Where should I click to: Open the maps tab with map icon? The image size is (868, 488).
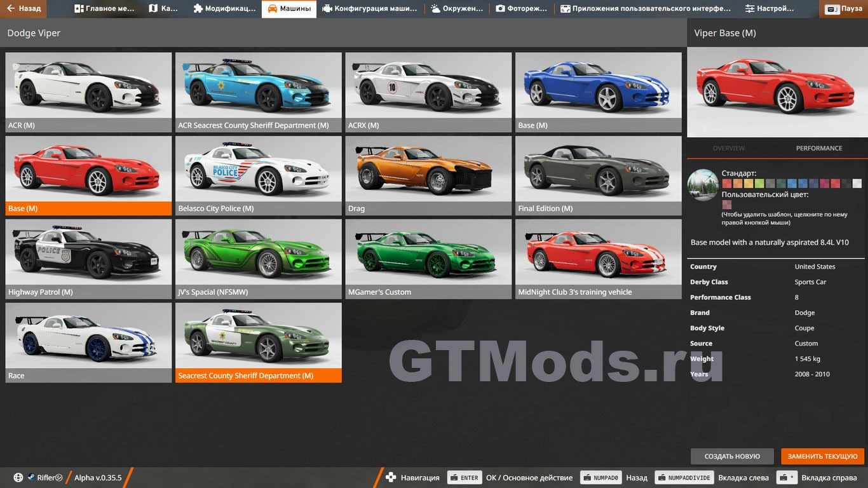click(163, 9)
